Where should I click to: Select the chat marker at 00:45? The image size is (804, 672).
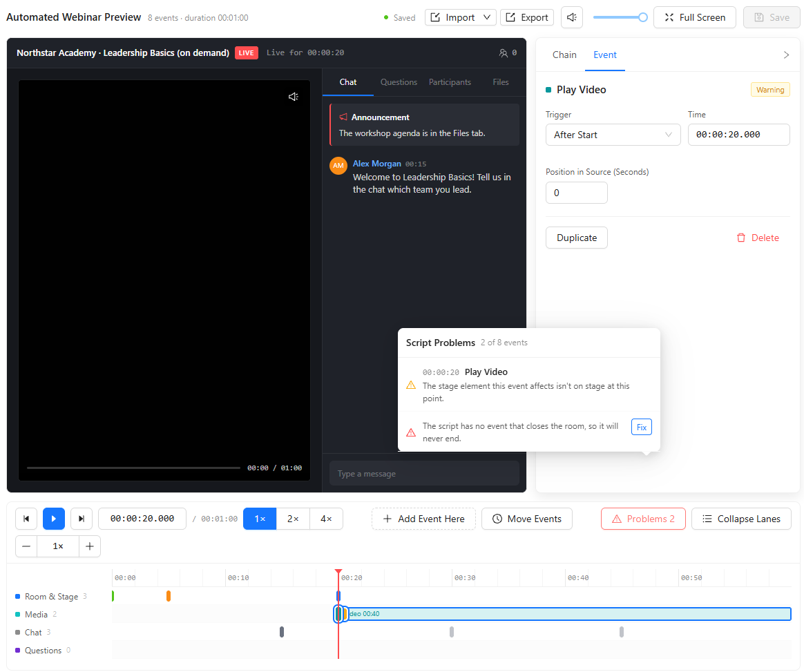click(x=622, y=632)
